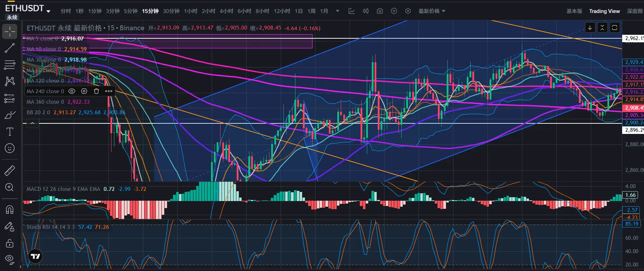
Task: Choose the 30分钟 timeframe
Action: pos(171,11)
